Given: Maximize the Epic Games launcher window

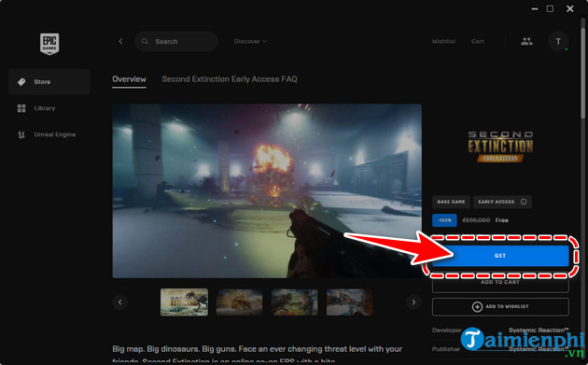Looking at the screenshot, I should point(550,8).
